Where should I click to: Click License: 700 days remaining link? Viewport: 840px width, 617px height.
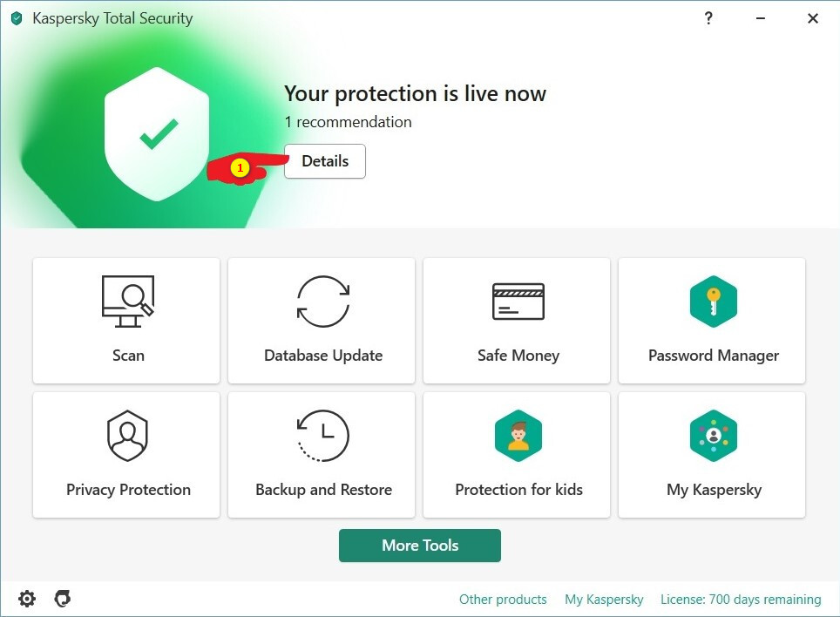[741, 600]
